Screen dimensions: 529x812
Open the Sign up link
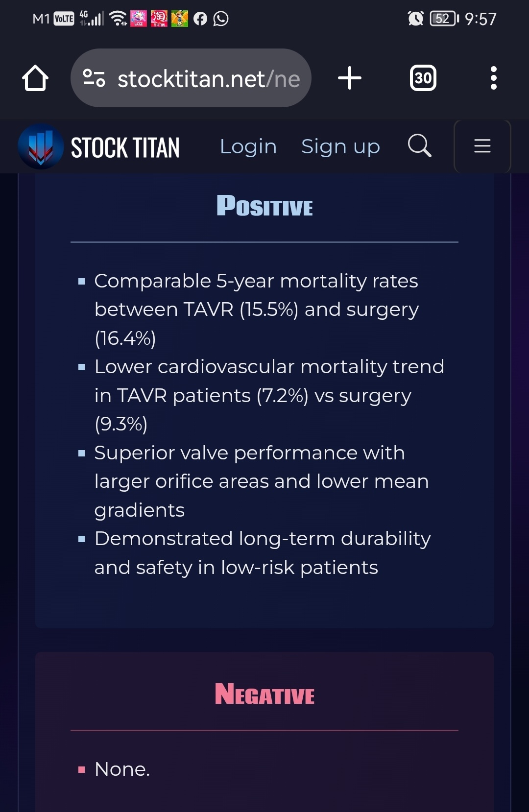tap(340, 146)
